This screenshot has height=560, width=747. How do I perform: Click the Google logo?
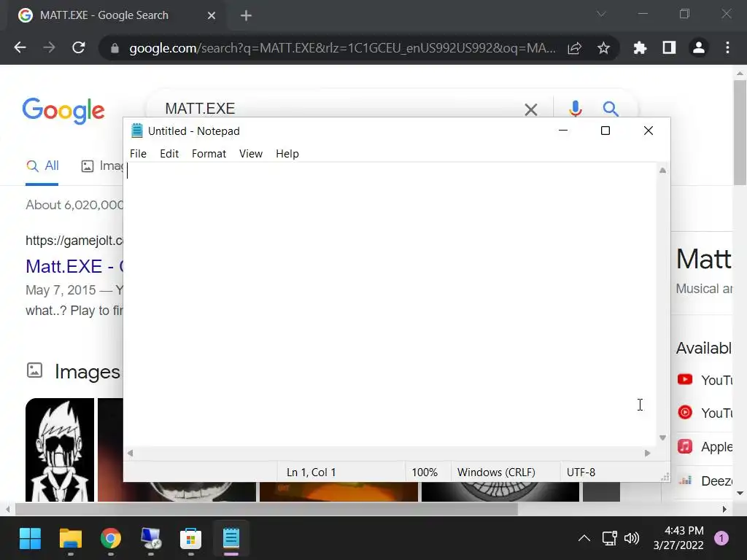[x=63, y=111]
